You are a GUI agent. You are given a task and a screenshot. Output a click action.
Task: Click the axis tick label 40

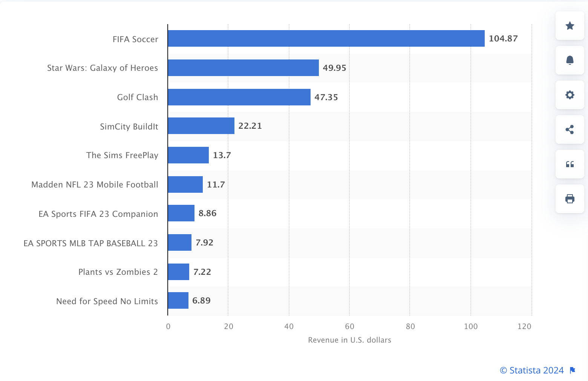click(289, 326)
